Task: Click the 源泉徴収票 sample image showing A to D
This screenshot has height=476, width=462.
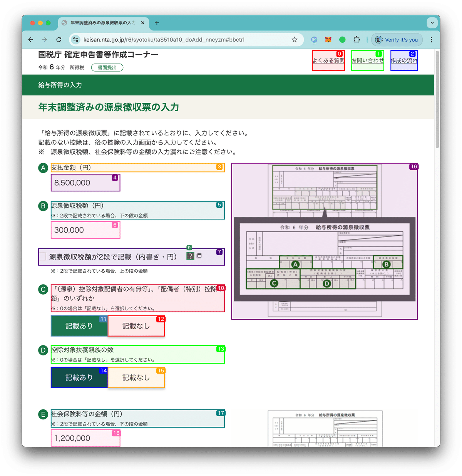Action: pos(325,241)
